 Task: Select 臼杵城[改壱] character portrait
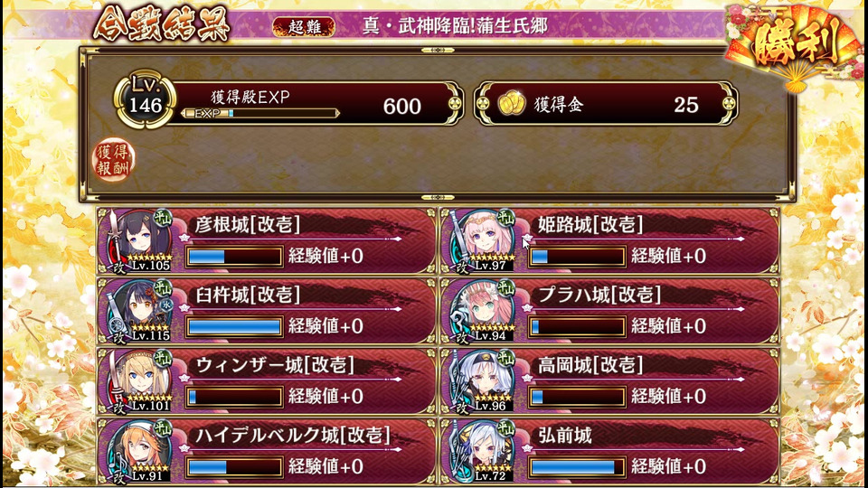(138, 311)
